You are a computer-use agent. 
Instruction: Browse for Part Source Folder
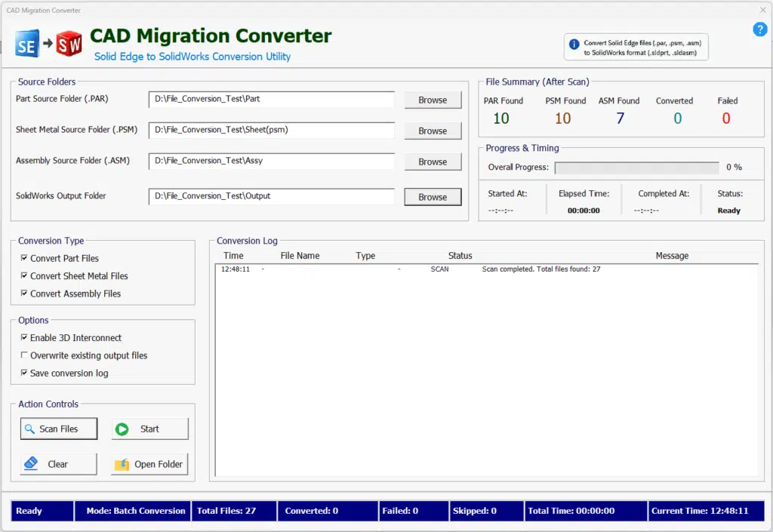pos(433,100)
